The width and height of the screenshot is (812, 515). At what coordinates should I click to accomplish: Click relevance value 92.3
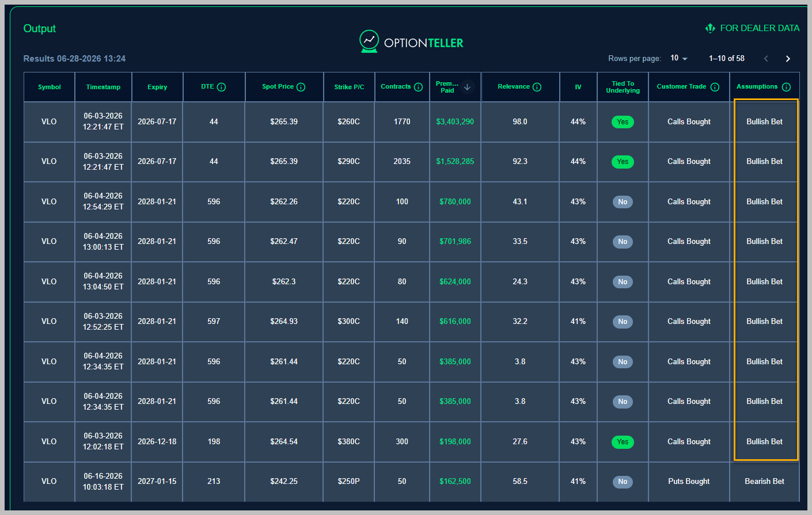(x=520, y=161)
